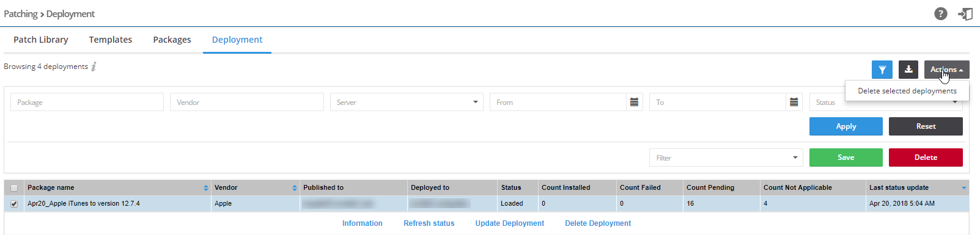980x235 pixels.
Task: Sort by Vendor column arrows
Action: 295,188
